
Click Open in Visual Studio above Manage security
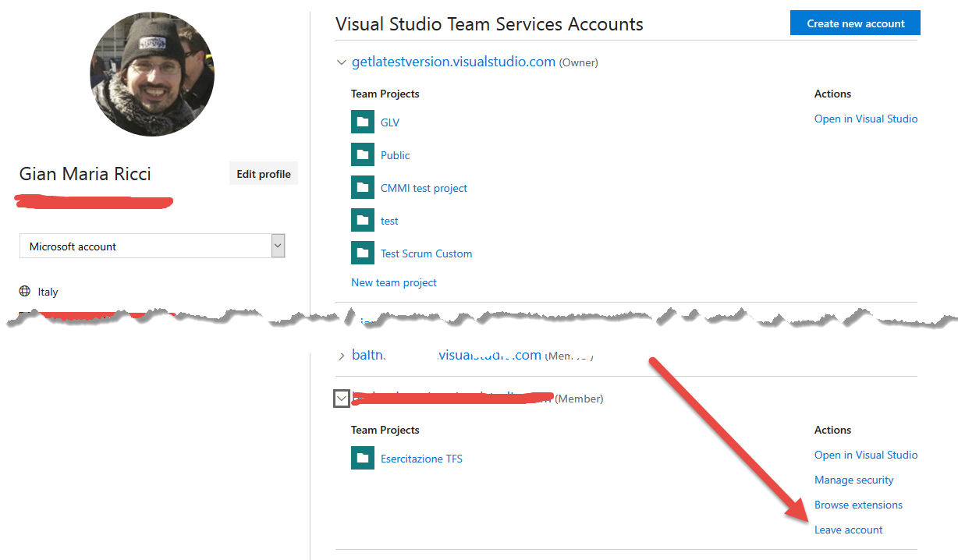pos(866,455)
